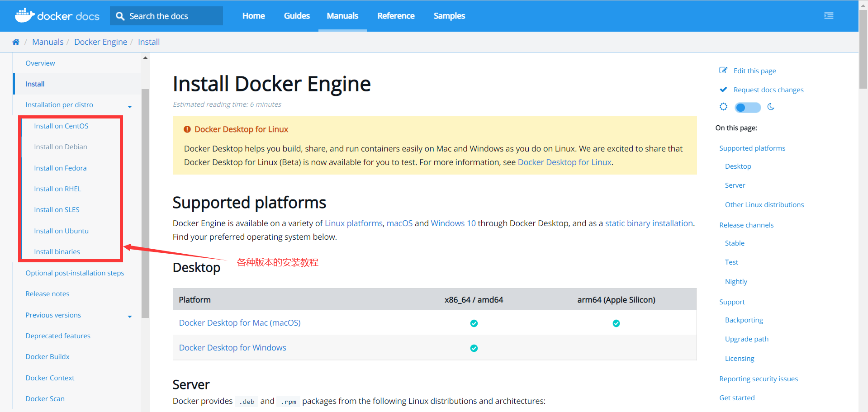This screenshot has width=868, height=412.
Task: Open Release notes in sidebar
Action: pos(47,294)
